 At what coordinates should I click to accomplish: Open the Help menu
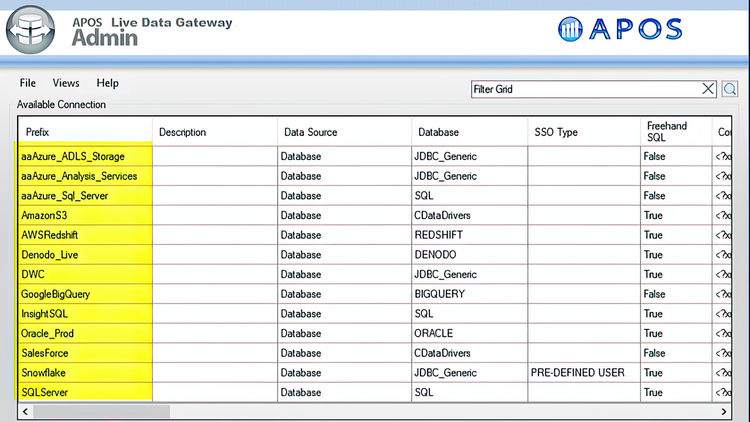108,83
